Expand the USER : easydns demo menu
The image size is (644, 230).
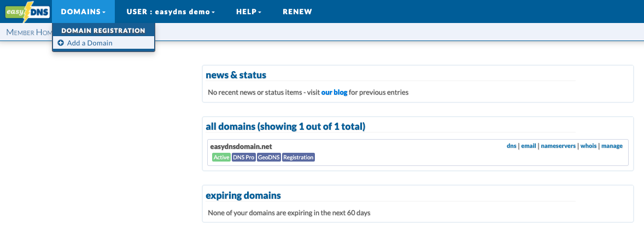click(171, 12)
